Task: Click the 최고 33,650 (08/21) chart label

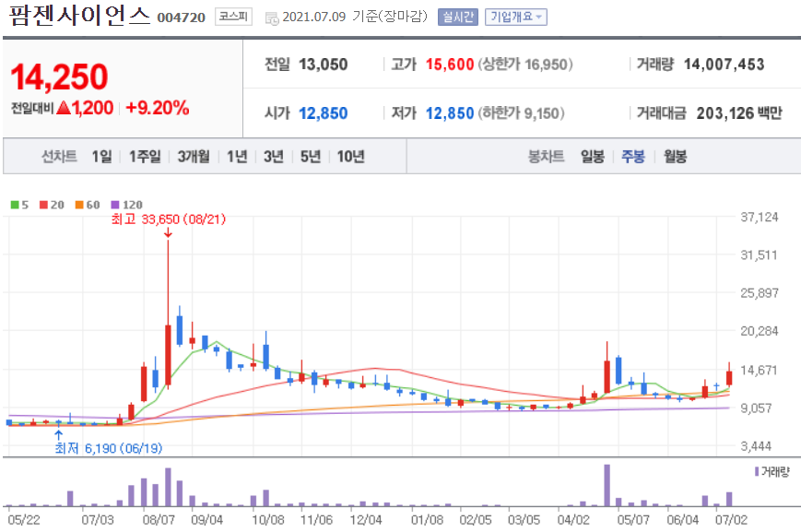Action: 169,219
